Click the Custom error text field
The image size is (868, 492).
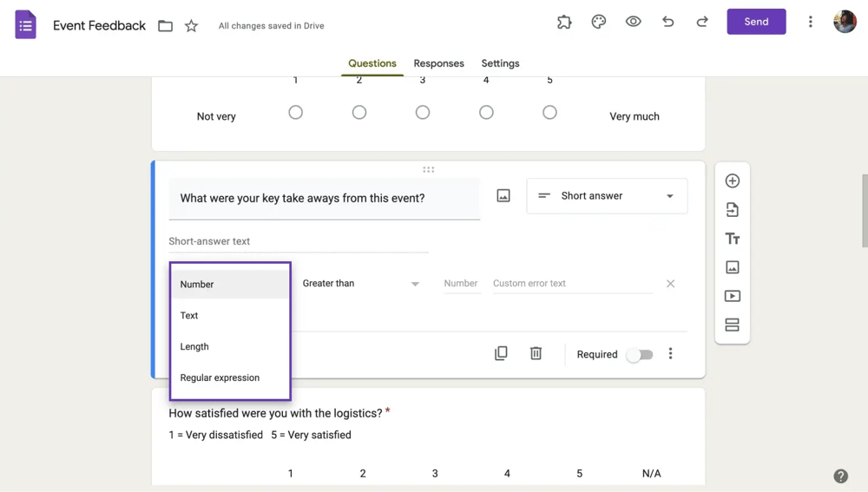tap(571, 284)
